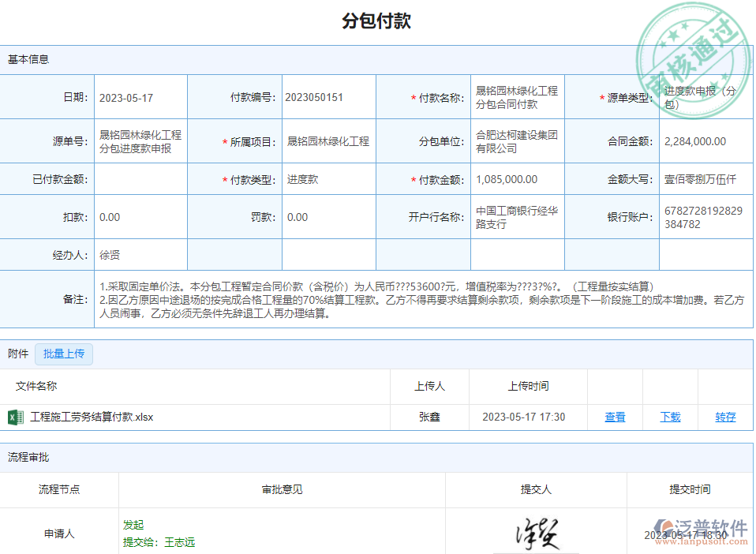
Task: Click the 基本信息 section header
Action: (x=28, y=59)
